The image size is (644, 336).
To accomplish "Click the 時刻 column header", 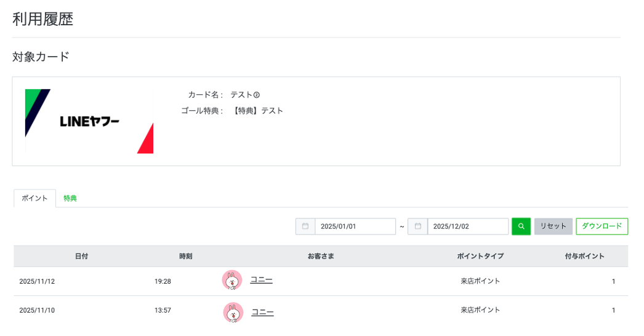I will pyautogui.click(x=186, y=256).
